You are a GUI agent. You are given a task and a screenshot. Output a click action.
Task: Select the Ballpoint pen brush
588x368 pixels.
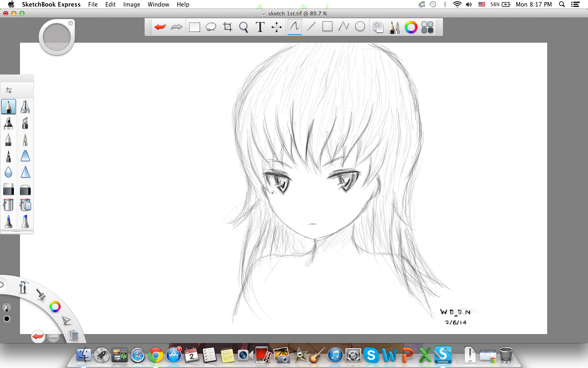tap(9, 139)
